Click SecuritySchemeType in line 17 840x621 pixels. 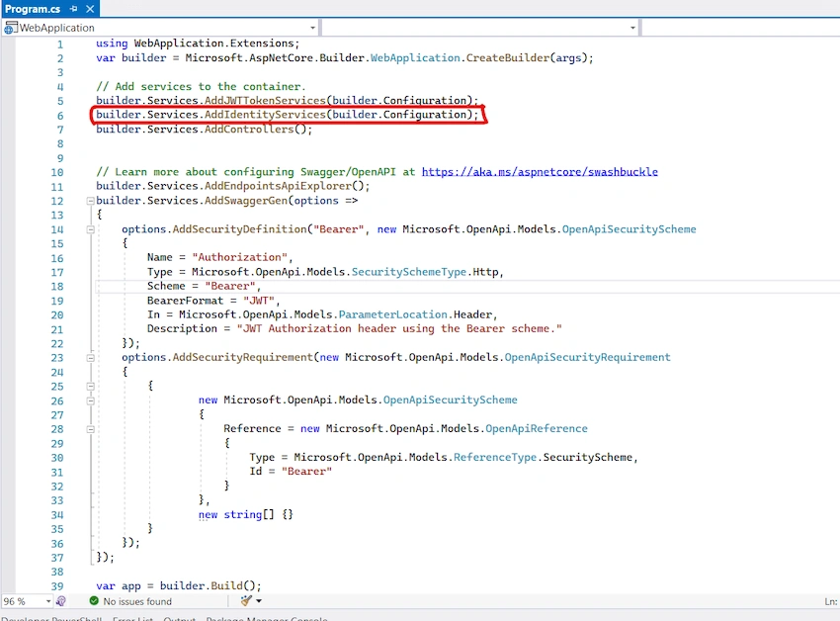(409, 272)
